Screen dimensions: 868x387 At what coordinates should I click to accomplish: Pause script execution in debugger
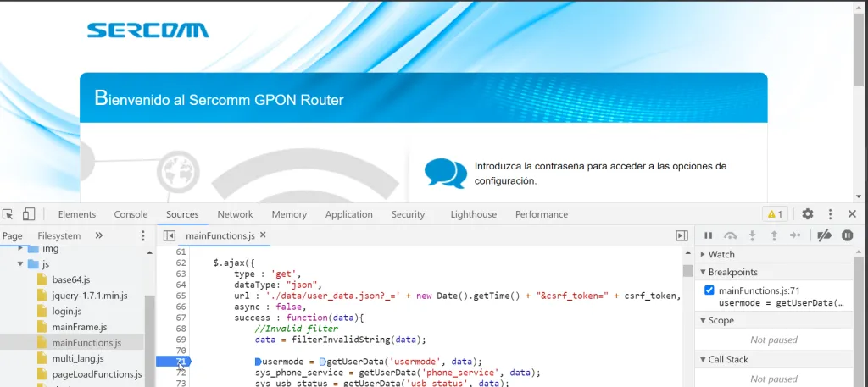click(708, 235)
